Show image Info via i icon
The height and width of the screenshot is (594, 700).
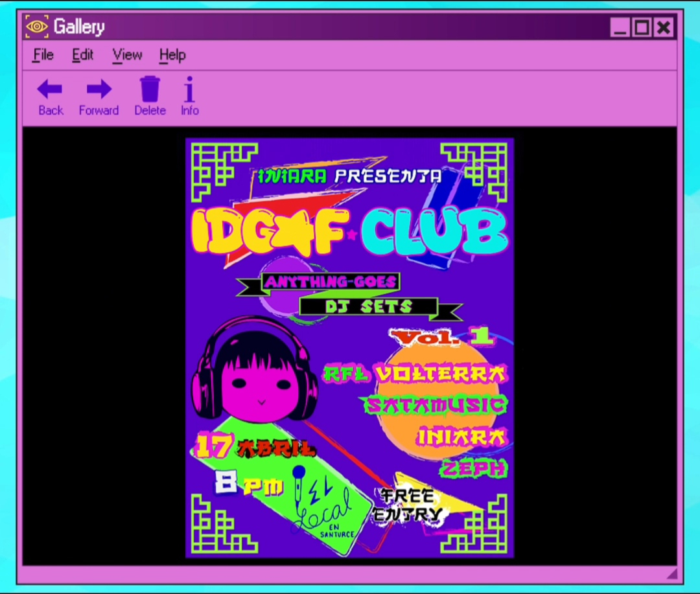tap(189, 89)
